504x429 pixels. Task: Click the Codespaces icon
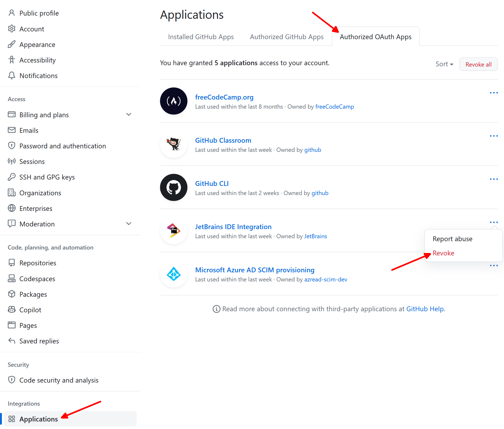(12, 278)
